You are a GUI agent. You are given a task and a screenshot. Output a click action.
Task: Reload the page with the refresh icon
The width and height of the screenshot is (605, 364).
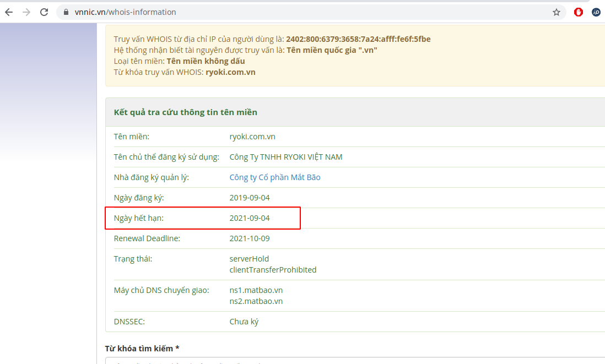click(44, 12)
